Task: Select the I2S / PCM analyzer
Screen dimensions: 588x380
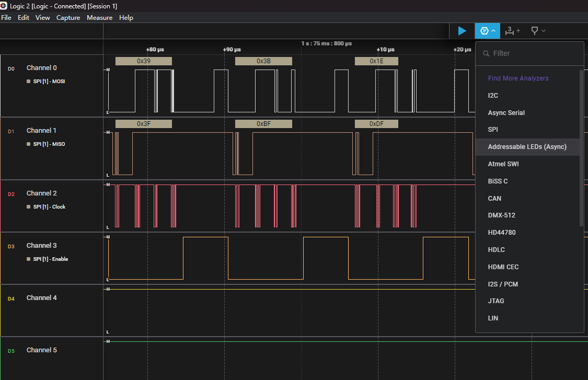Action: 527,284
